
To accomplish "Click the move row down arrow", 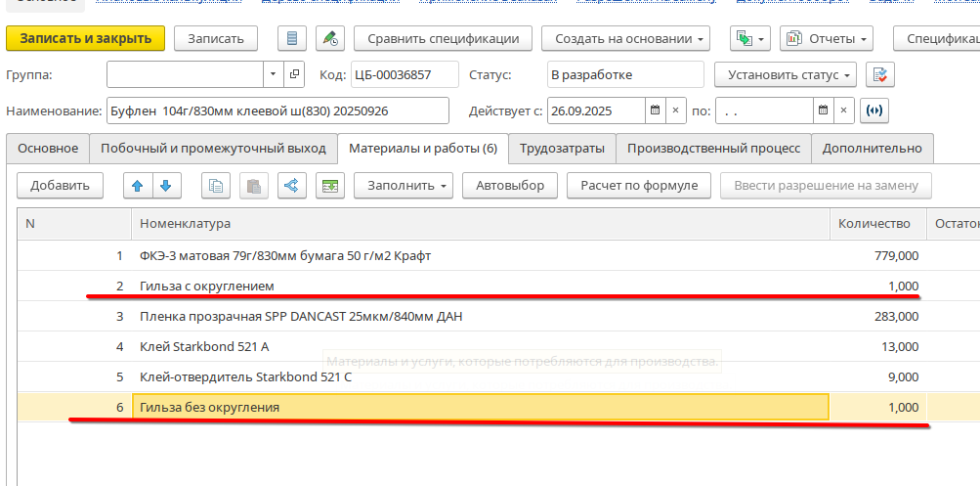I will point(166,185).
